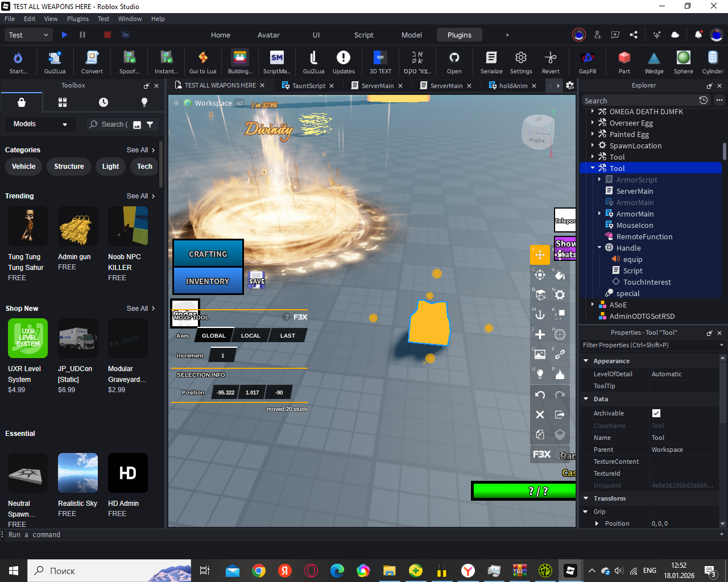The width and height of the screenshot is (728, 582).
Task: Collapse the Appearance properties section
Action: click(x=586, y=361)
